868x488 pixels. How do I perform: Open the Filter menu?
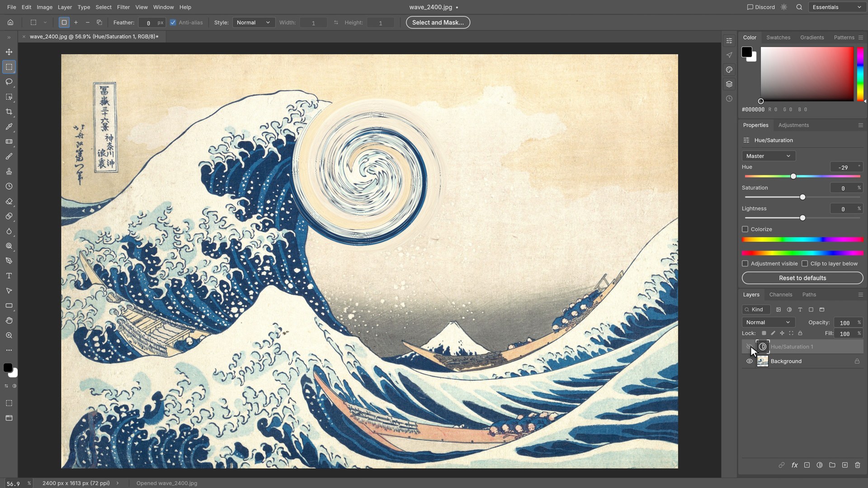tap(123, 7)
